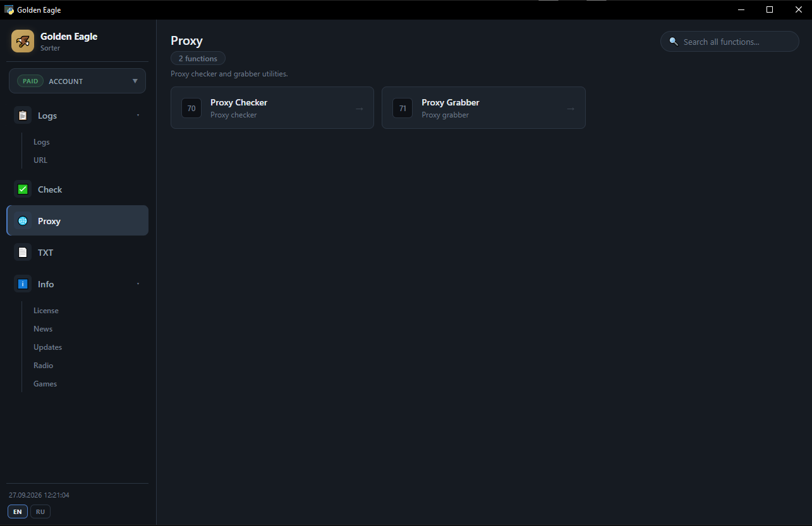The image size is (812, 526).
Task: Switch language to RU
Action: [40, 511]
